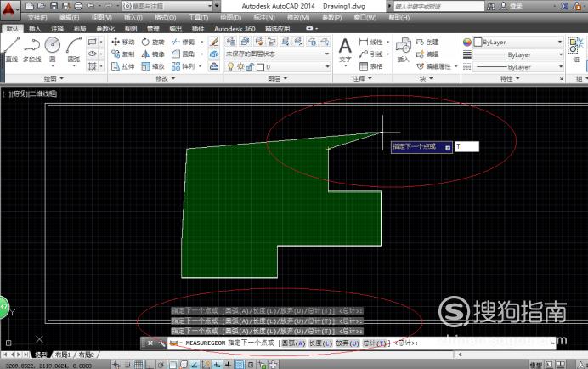Expand the Layers (图层) panel
Image resolution: width=588 pixels, height=369 pixels.
click(278, 78)
